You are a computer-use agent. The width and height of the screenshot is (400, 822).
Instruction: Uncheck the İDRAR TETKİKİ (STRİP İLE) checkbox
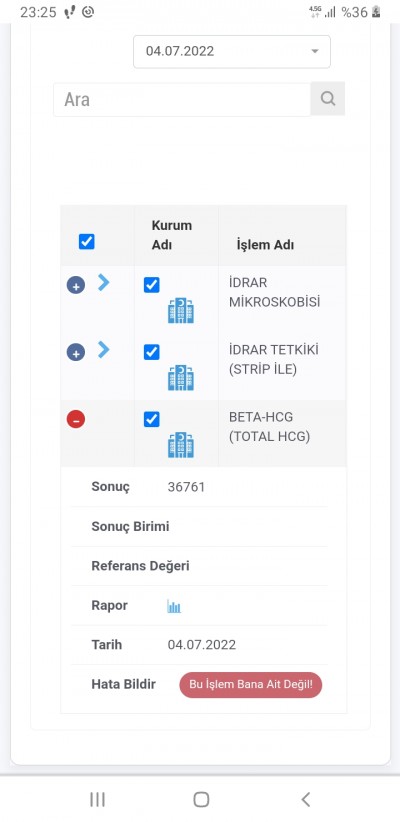pyautogui.click(x=152, y=352)
